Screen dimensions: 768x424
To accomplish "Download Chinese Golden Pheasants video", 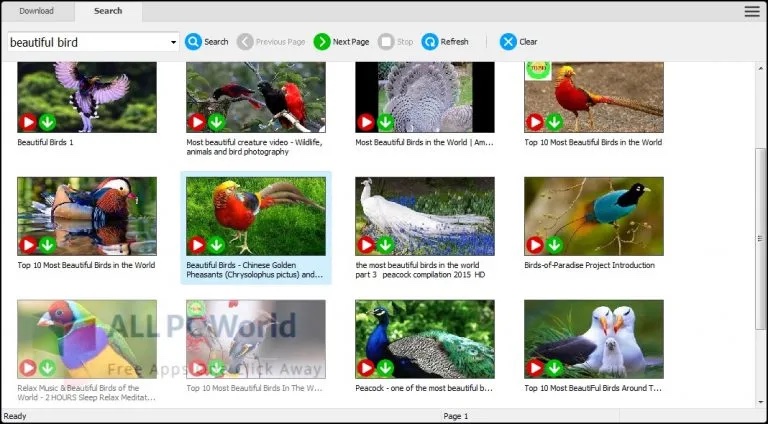I will click(x=216, y=245).
